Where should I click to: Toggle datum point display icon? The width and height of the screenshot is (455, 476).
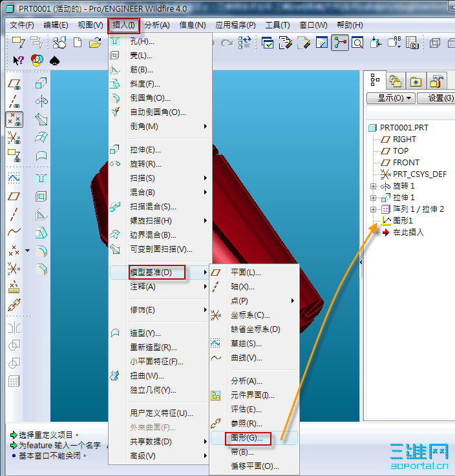tap(14, 119)
